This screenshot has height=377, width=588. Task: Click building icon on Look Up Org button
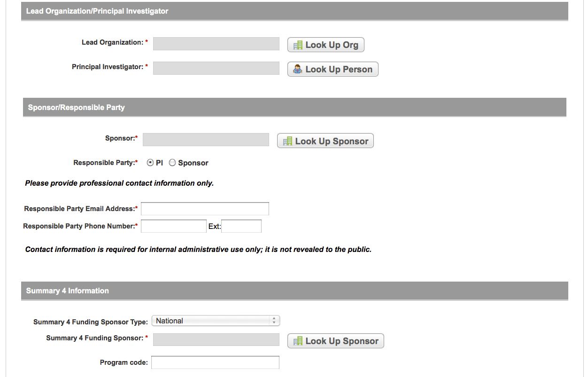[298, 45]
